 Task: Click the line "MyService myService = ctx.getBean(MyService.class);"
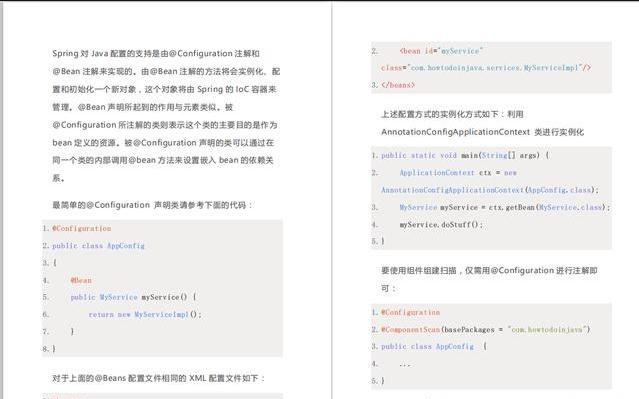pos(505,207)
